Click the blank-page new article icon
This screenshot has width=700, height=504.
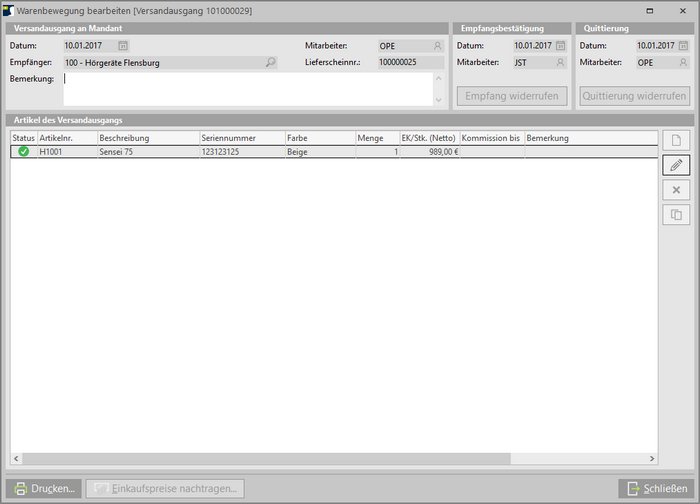tap(676, 140)
